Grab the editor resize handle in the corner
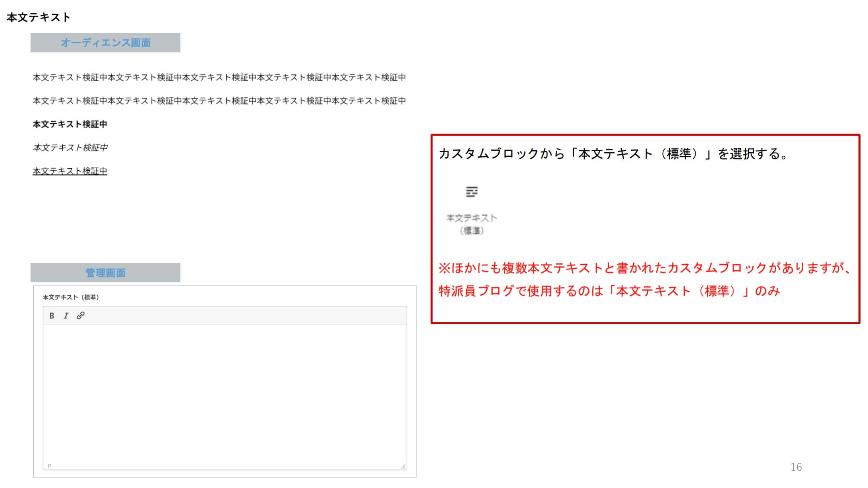The image size is (868, 488). (403, 466)
